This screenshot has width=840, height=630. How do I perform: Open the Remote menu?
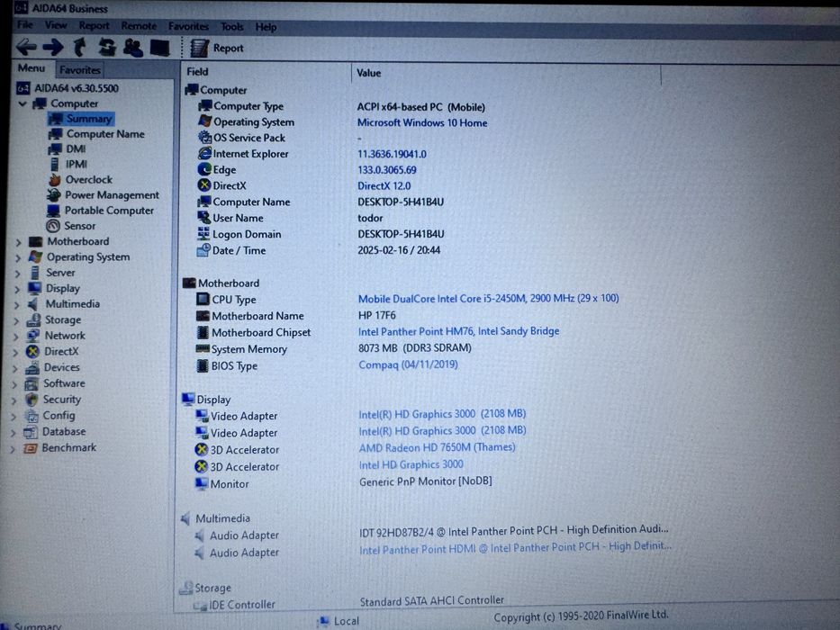[x=139, y=26]
